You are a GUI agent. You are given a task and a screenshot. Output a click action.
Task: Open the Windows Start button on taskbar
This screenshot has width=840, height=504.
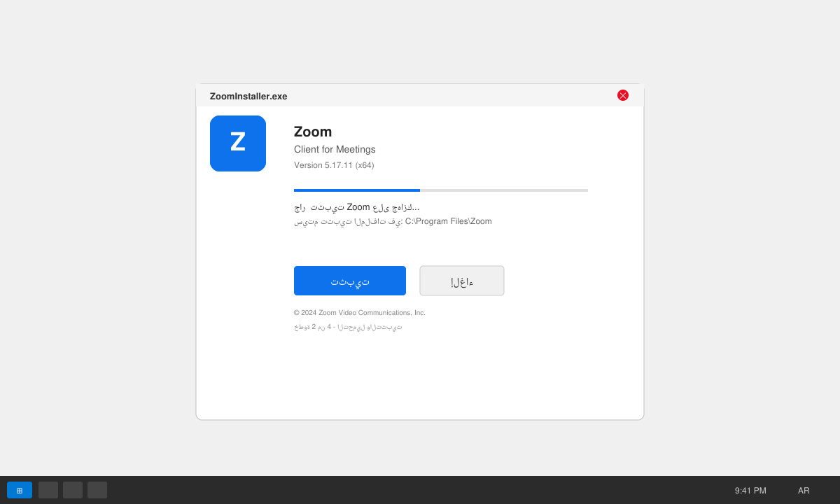(x=20, y=490)
